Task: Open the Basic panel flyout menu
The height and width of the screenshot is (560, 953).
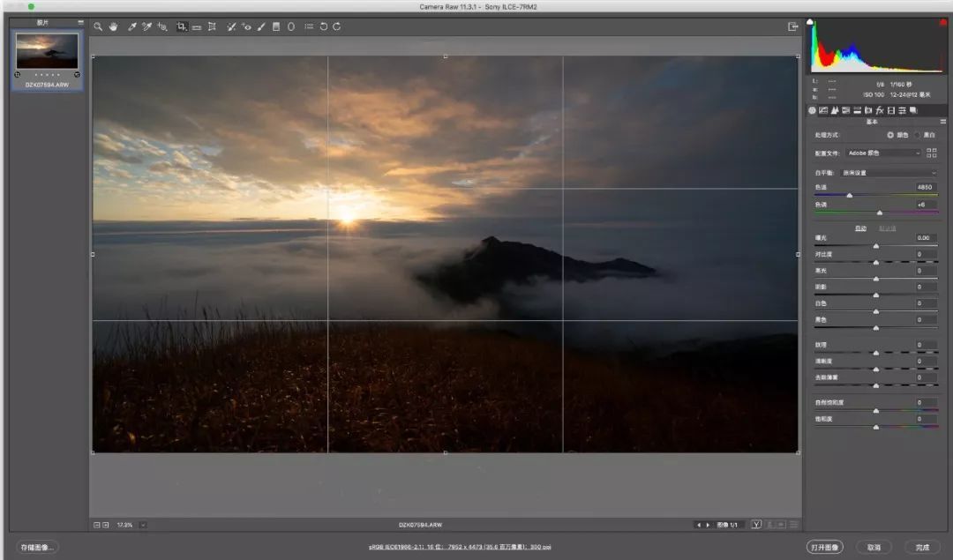Action: pyautogui.click(x=942, y=122)
